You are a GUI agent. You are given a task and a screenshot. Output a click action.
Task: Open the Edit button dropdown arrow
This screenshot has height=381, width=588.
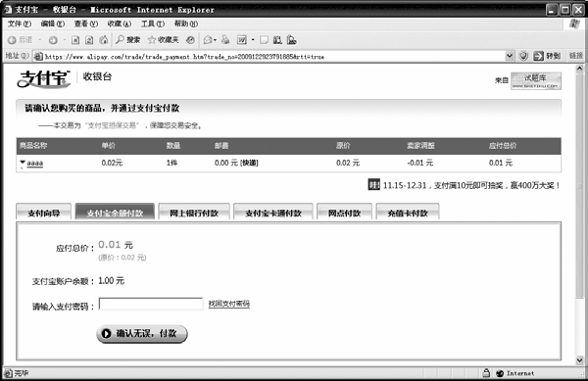(253, 40)
